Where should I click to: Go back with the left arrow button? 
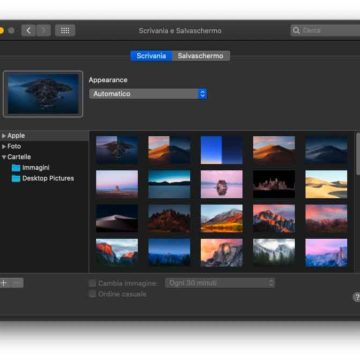[x=28, y=30]
